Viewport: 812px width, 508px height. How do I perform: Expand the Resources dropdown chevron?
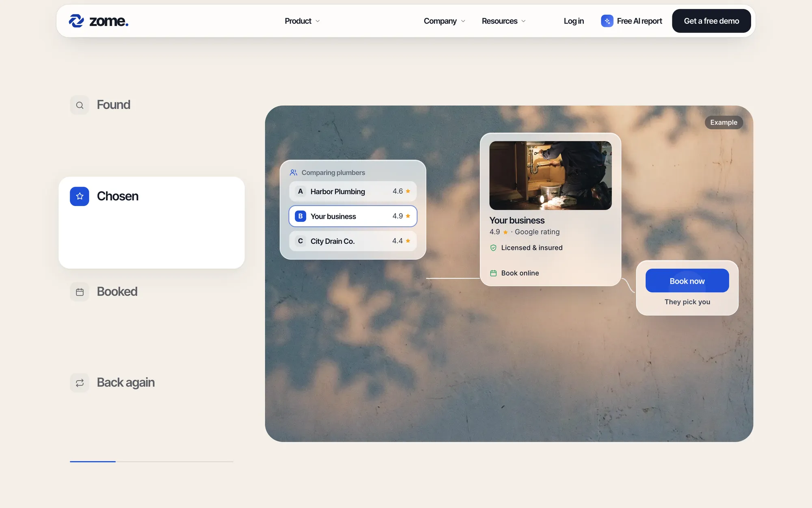pyautogui.click(x=523, y=21)
